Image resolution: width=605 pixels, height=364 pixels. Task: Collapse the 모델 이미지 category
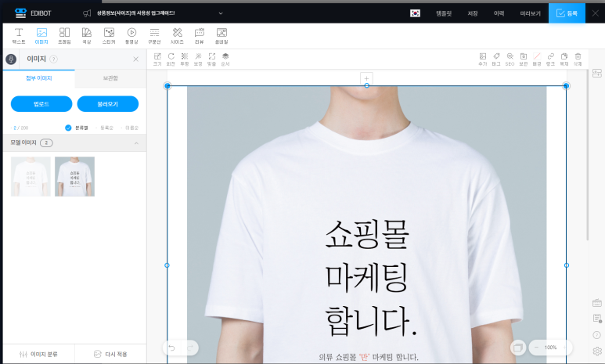pyautogui.click(x=136, y=142)
